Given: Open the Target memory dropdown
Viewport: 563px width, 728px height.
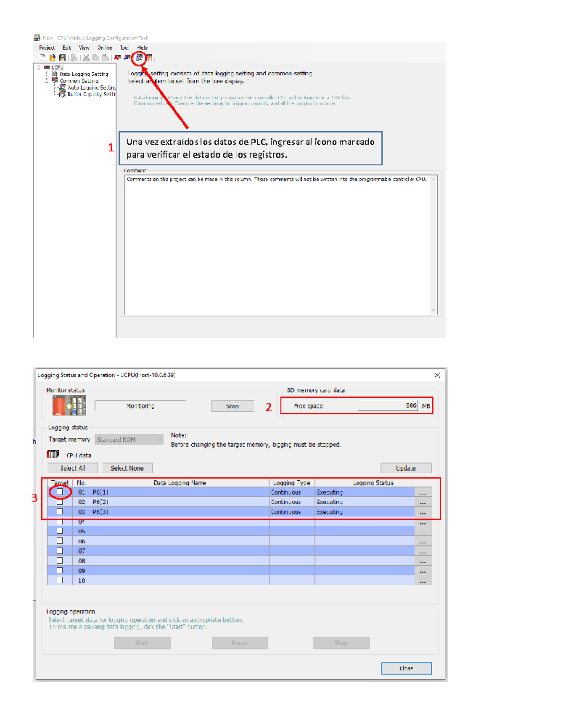Looking at the screenshot, I should 159,439.
